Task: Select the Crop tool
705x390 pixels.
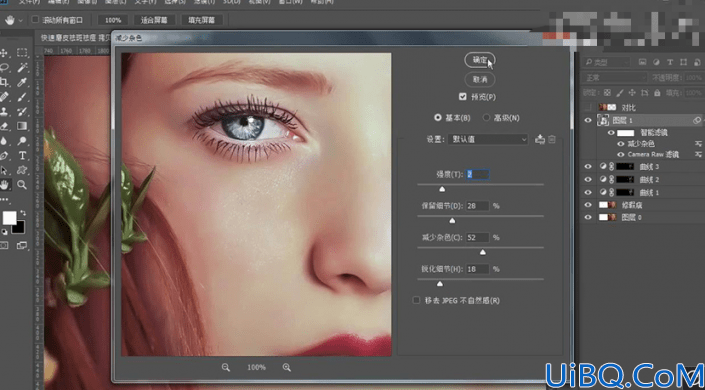Action: [x=4, y=82]
